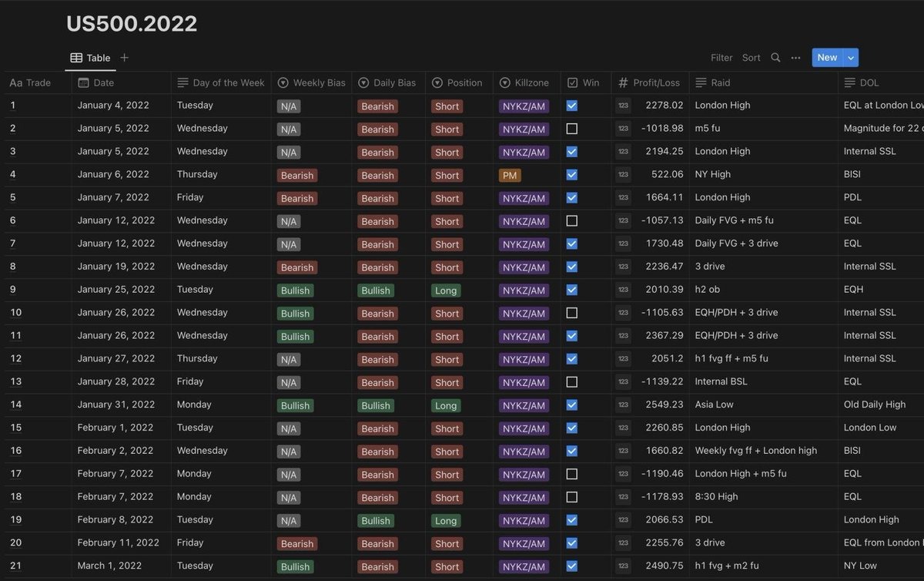Screen dimensions: 924x581
Task: Check Win box for January 28 trade
Action: click(x=572, y=382)
